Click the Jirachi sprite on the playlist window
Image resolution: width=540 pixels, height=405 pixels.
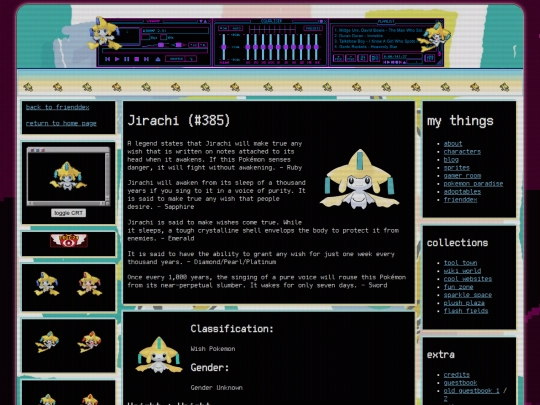point(435,37)
